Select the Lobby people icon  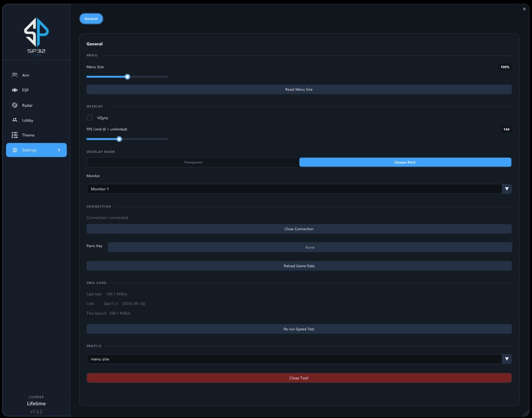14,120
